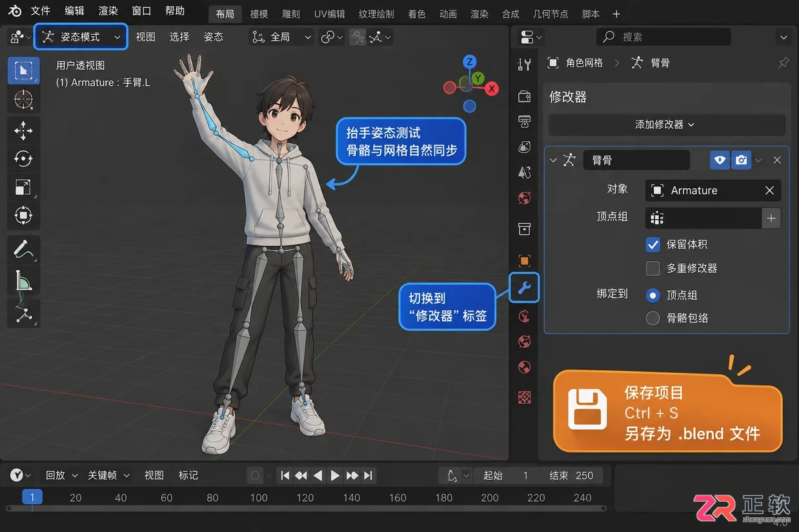Select 骨骼包络 bind radio option
799x532 pixels.
[653, 318]
